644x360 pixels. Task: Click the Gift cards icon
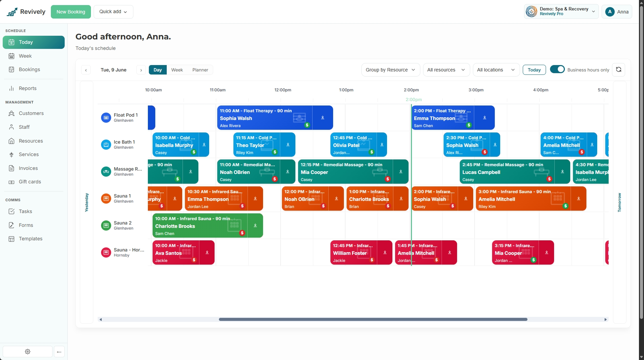[11, 182]
